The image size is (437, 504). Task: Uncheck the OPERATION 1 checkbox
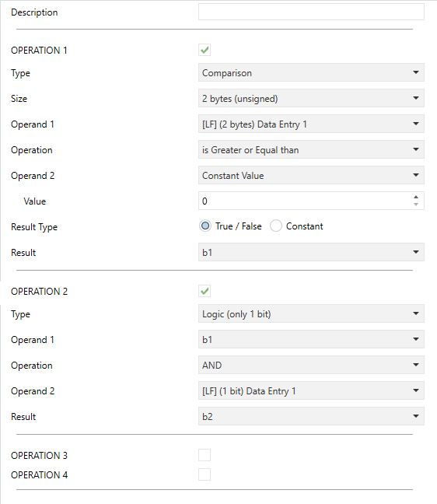(205, 50)
